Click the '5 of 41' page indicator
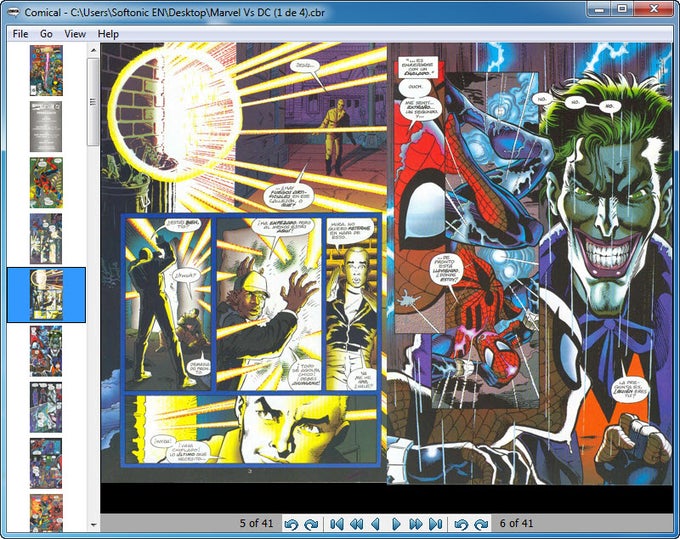This screenshot has height=539, width=680. click(256, 523)
